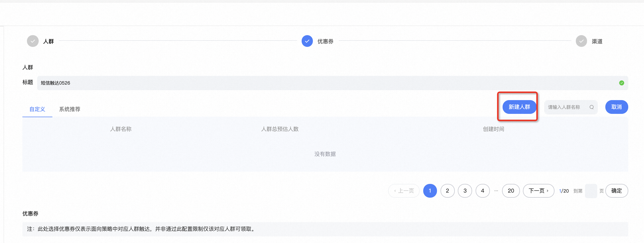
Task: Click the 没有数据 empty table message
Action: [325, 154]
